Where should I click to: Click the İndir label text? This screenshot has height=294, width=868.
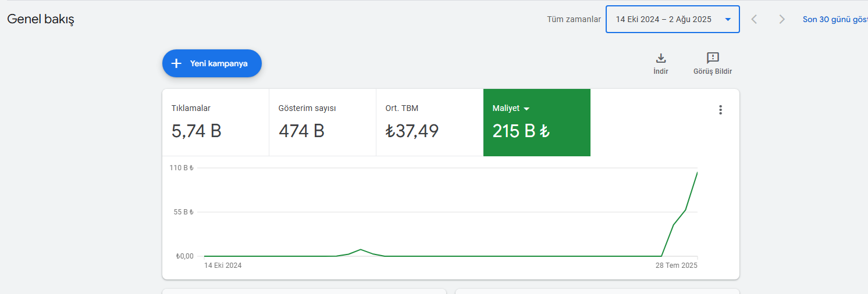(661, 71)
